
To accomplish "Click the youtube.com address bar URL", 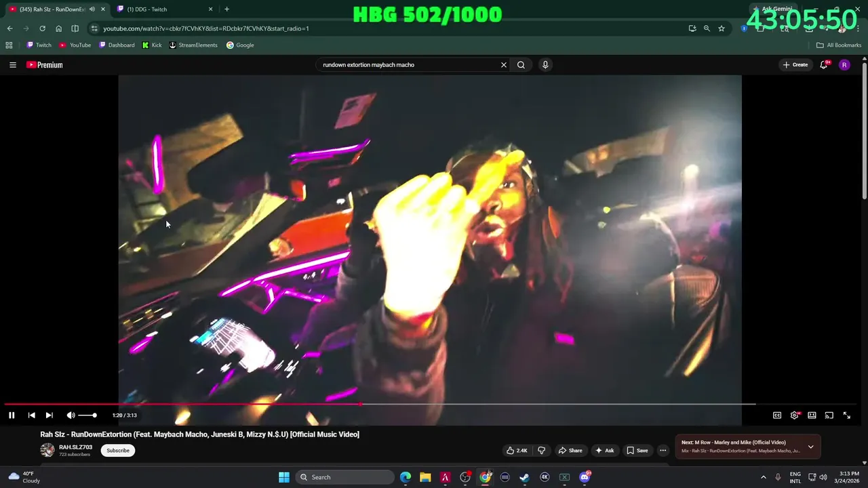I will tap(206, 28).
